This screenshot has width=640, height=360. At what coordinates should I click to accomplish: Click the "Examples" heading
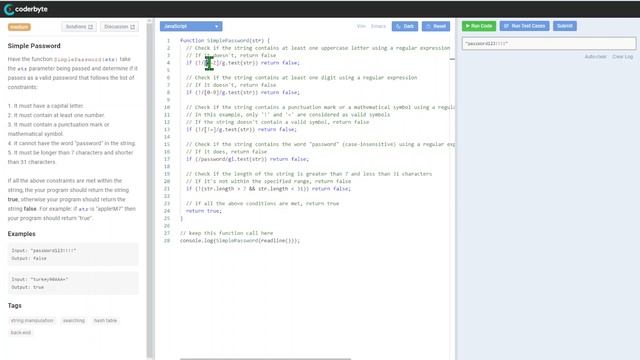(x=22, y=234)
